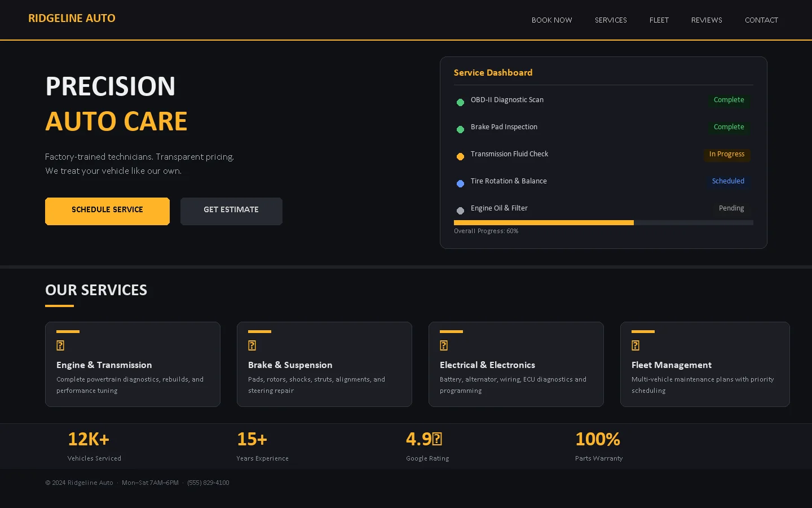812x508 pixels.
Task: Click Multi-vehicle maintenance plans description
Action: point(703,385)
